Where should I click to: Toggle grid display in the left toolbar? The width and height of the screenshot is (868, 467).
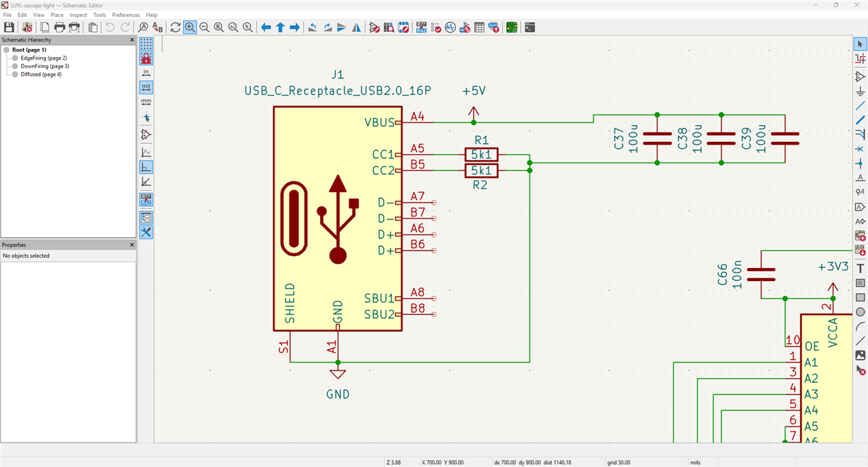coord(146,44)
